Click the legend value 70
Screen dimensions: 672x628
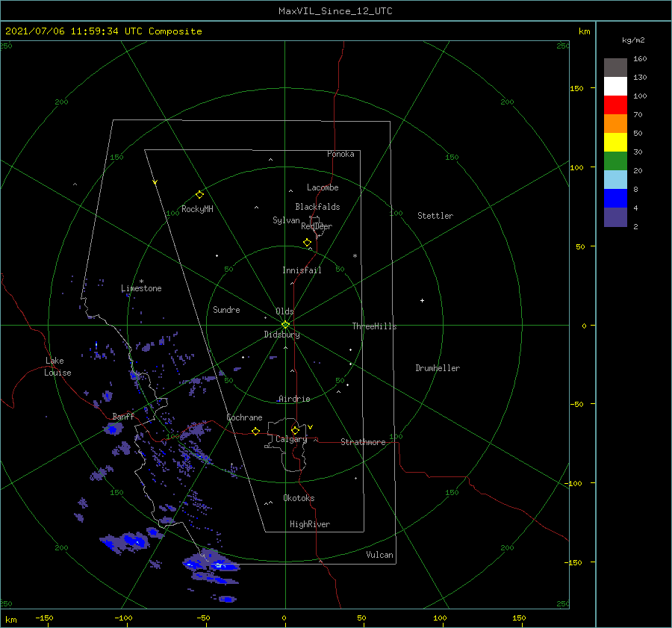(638, 115)
